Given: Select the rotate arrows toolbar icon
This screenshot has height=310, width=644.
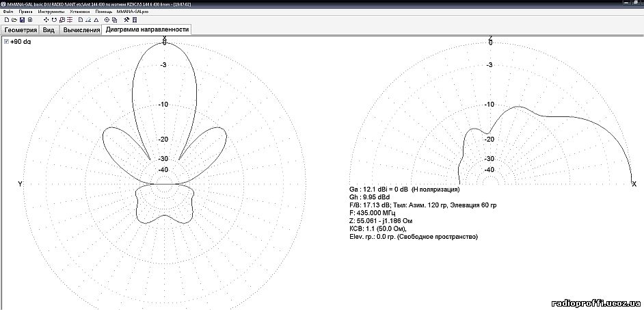Looking at the screenshot, I should coord(54,20).
